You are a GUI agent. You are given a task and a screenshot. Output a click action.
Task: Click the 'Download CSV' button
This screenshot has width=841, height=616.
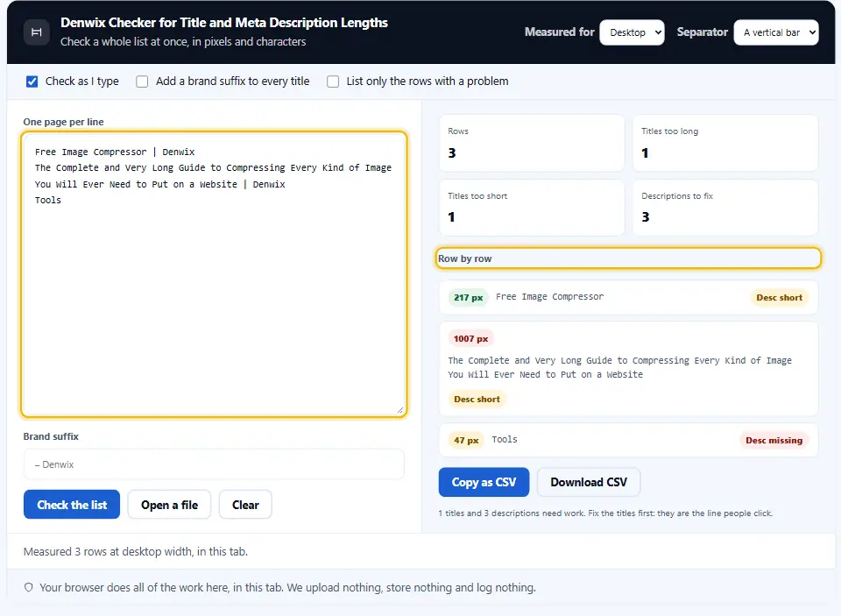coord(589,482)
